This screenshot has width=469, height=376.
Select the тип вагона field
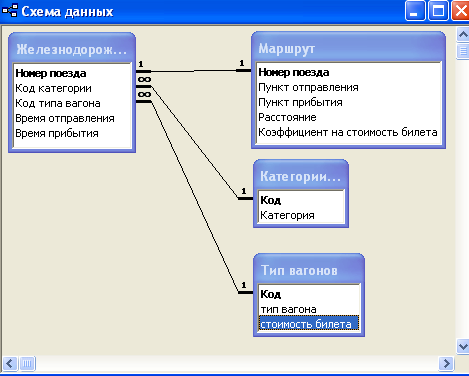coord(309,309)
